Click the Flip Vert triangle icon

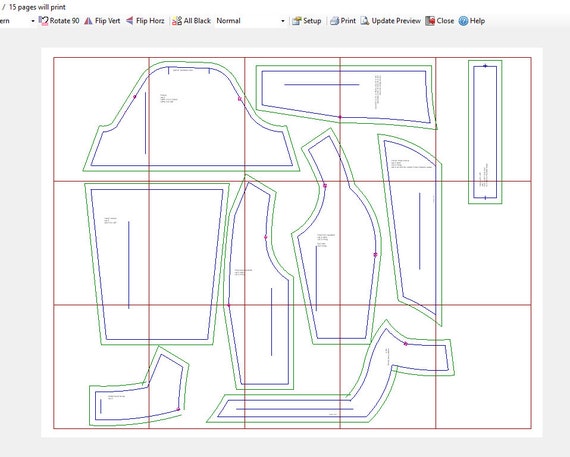tap(88, 21)
